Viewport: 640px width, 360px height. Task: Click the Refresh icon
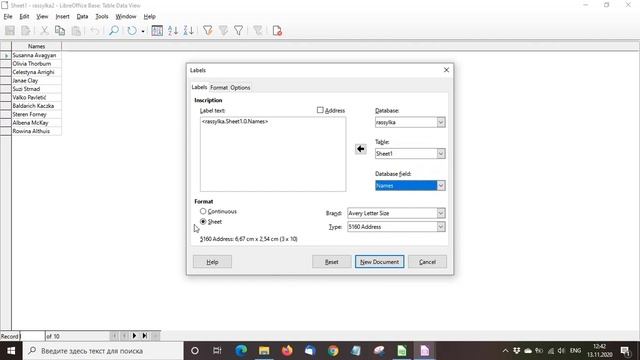coord(131,31)
